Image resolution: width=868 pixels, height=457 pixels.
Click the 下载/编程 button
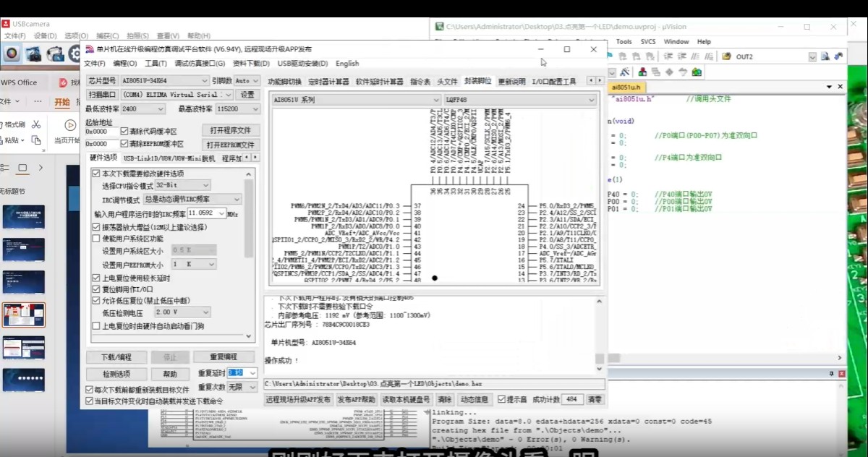point(116,357)
